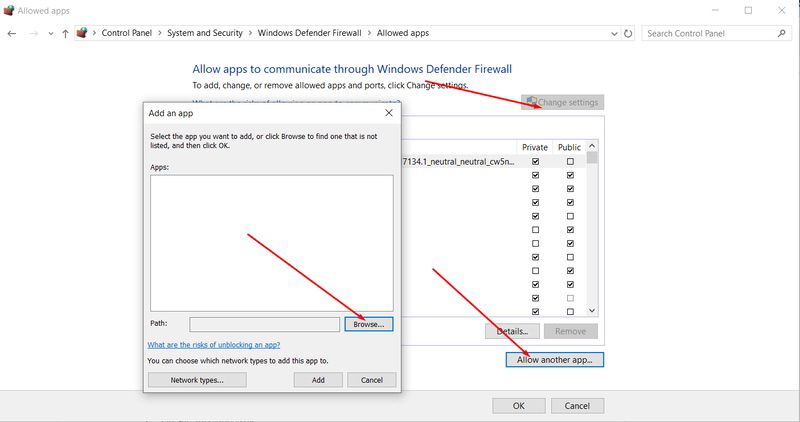Toggle Private checkbox in the neutral_cw5n row
This screenshot has width=800, height=422.
pyautogui.click(x=535, y=161)
